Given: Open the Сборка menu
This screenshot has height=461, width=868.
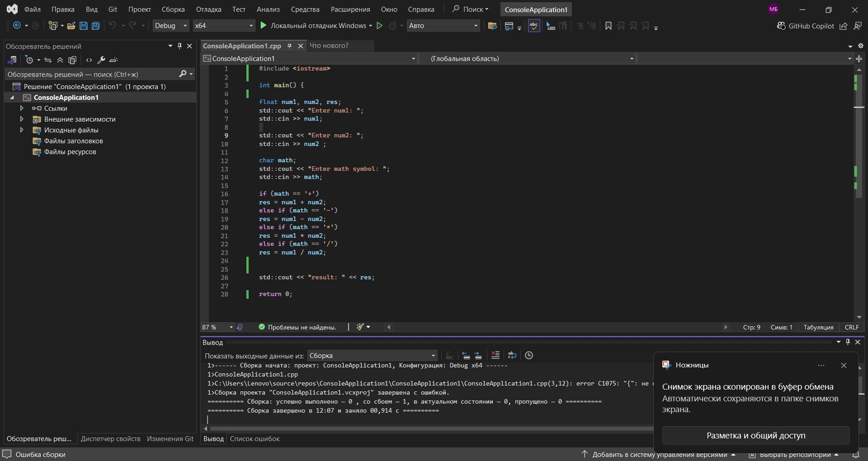Looking at the screenshot, I should coord(173,9).
